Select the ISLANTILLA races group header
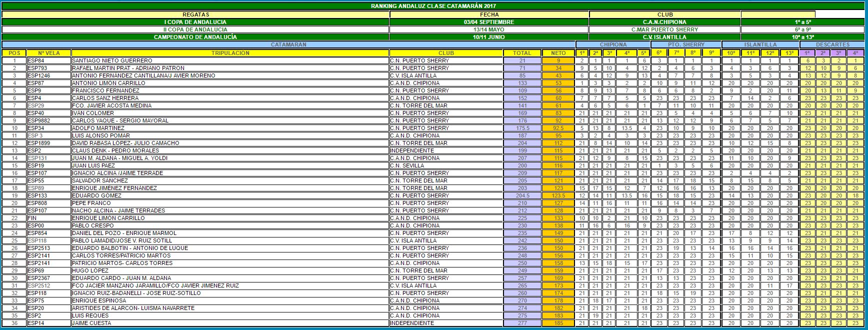This screenshot has height=330, width=868. click(760, 45)
